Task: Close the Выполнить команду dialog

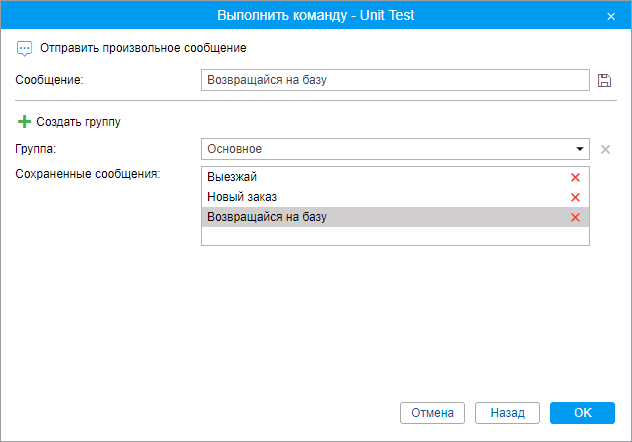Action: (x=611, y=16)
